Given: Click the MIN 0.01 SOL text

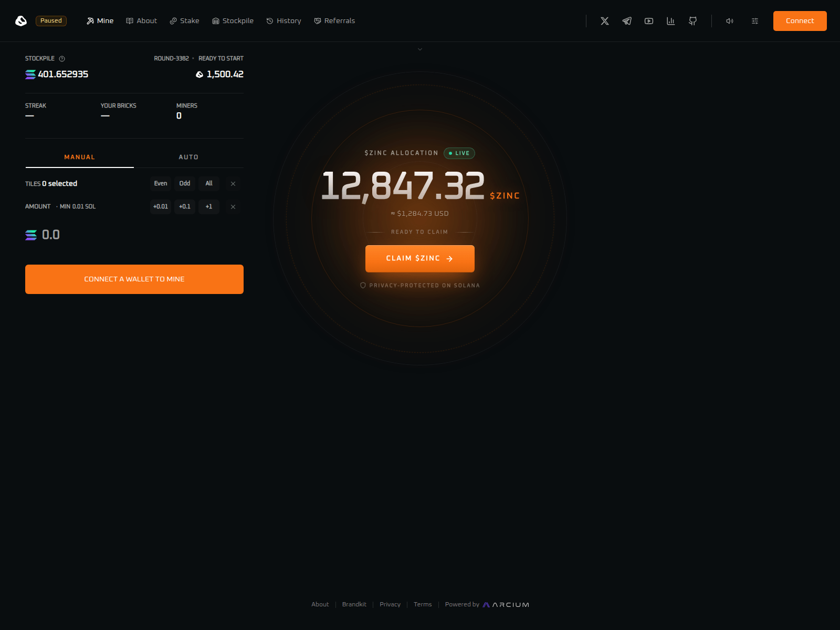Looking at the screenshot, I should pos(78,207).
